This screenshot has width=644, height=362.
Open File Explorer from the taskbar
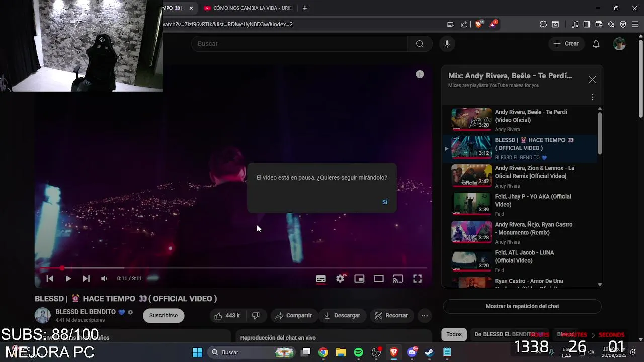[341, 352]
